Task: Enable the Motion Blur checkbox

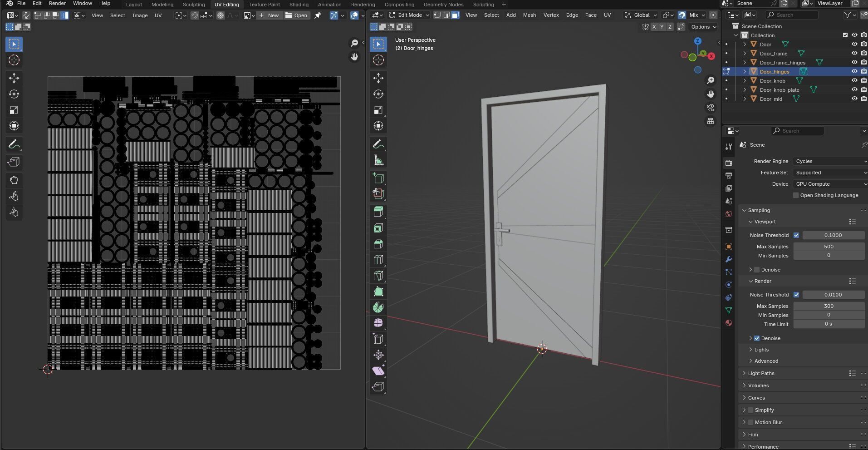Action: (x=750, y=422)
